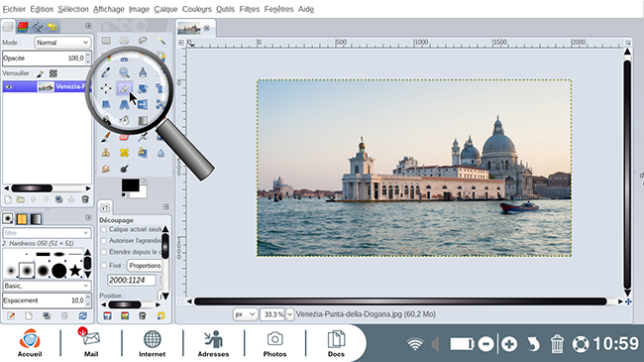
Task: Swap foreground and background colors
Action: tap(144, 181)
